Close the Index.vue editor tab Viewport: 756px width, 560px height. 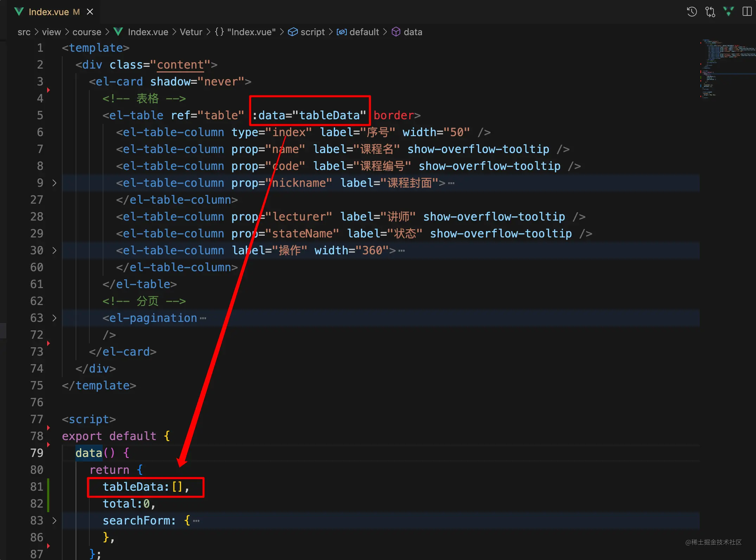[90, 12]
